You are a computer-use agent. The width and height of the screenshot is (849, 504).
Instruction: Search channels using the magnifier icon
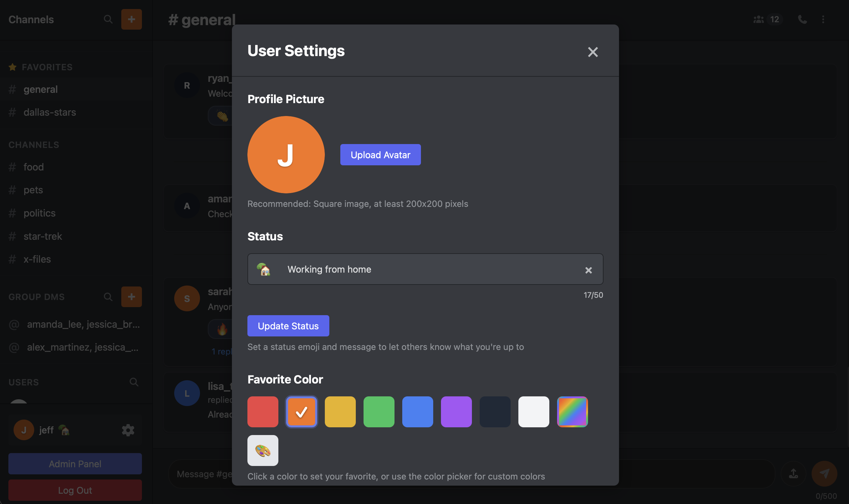point(108,19)
